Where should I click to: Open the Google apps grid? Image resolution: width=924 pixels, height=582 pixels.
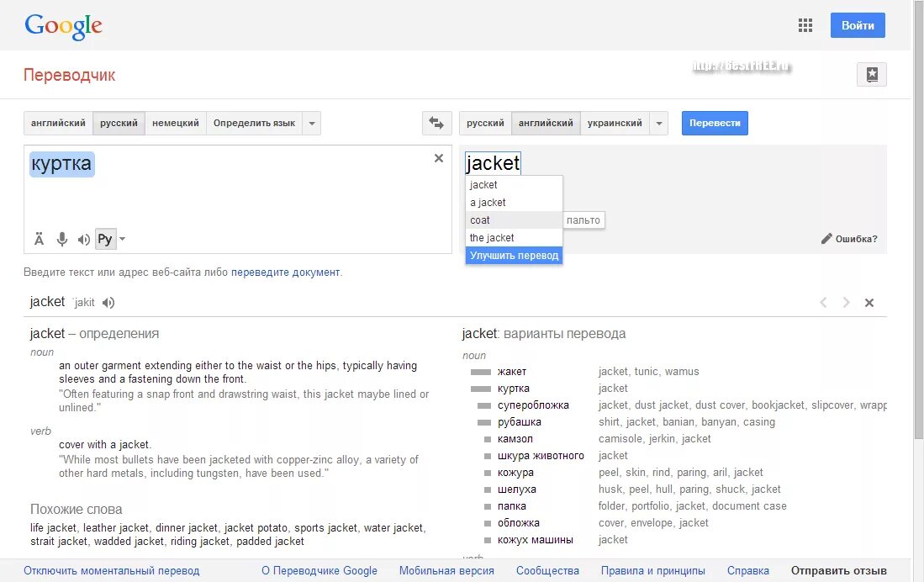click(805, 25)
